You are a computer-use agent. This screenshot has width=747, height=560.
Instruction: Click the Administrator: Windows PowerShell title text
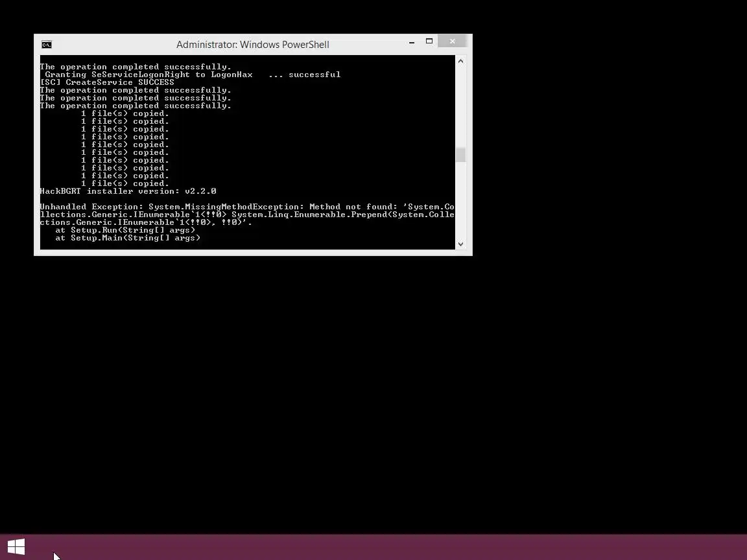[x=252, y=44]
